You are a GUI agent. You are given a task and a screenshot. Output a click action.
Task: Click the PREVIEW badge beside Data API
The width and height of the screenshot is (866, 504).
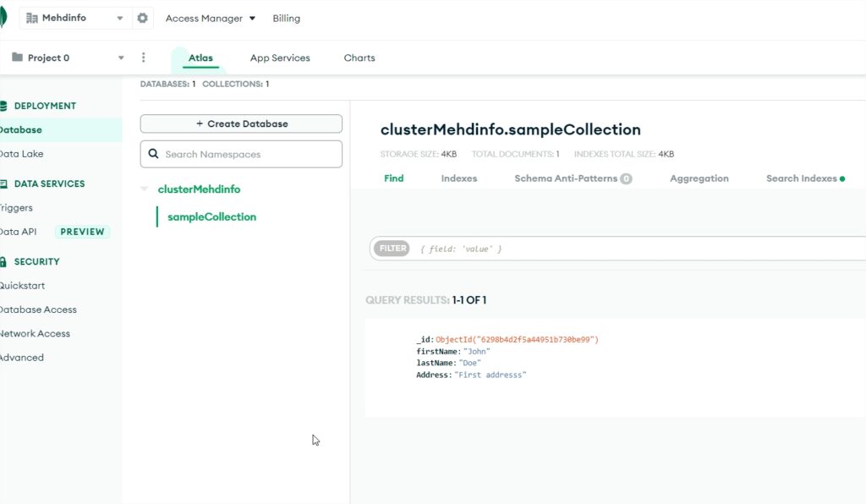click(x=82, y=232)
